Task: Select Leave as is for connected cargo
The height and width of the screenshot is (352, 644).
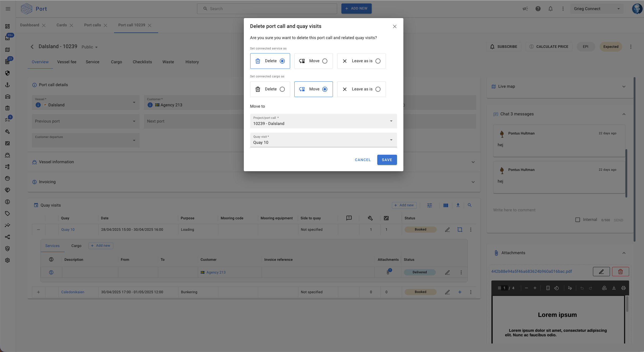Action: pyautogui.click(x=378, y=89)
